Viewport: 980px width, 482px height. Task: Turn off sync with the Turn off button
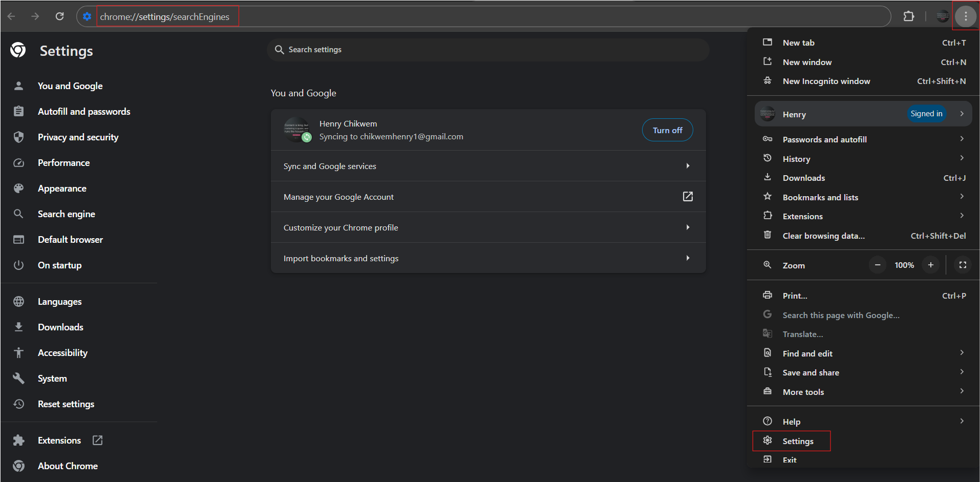[x=667, y=130]
